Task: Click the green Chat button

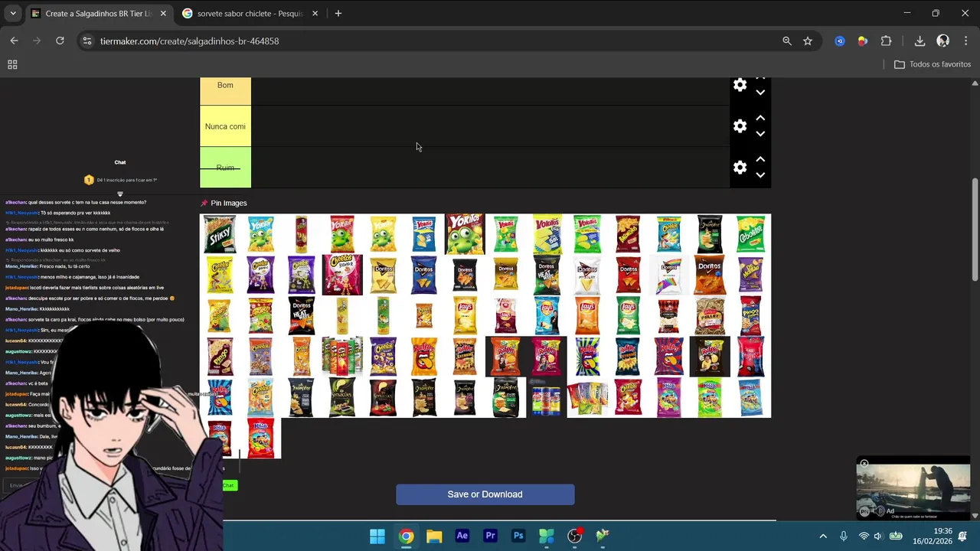Action: pyautogui.click(x=229, y=485)
